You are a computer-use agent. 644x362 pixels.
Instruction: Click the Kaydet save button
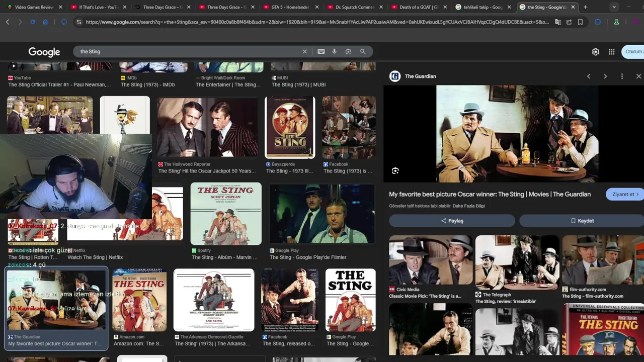tap(582, 221)
